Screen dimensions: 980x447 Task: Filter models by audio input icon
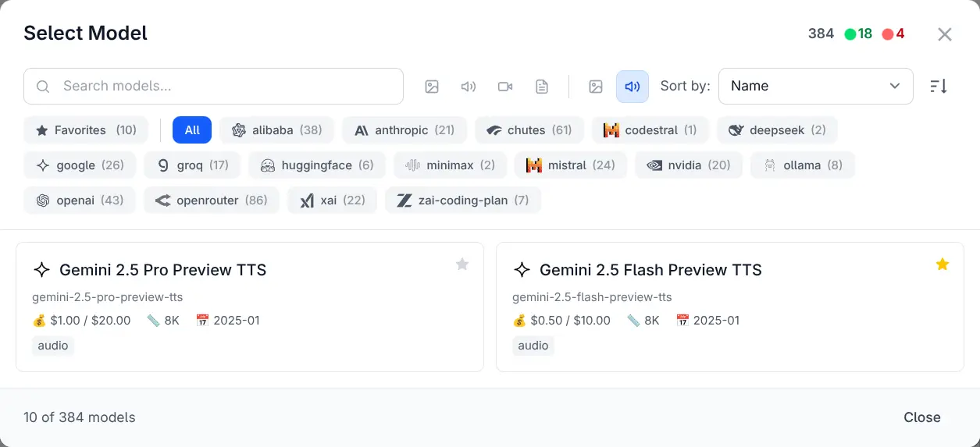(469, 87)
